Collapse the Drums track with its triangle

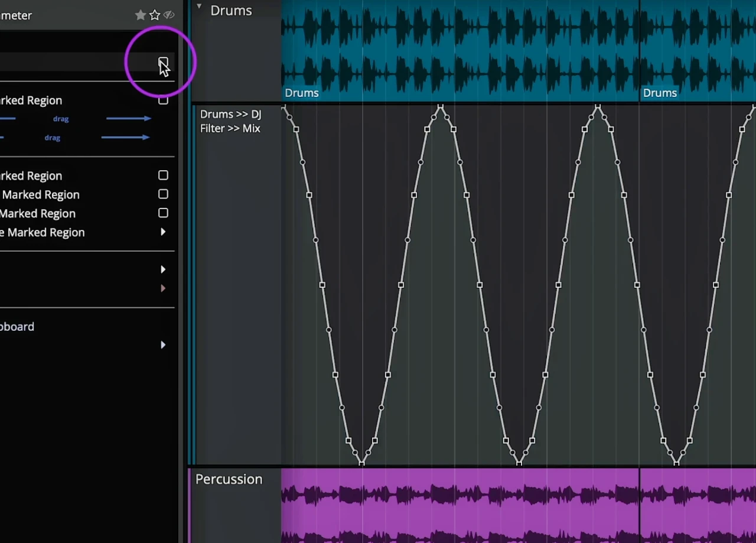pyautogui.click(x=199, y=6)
